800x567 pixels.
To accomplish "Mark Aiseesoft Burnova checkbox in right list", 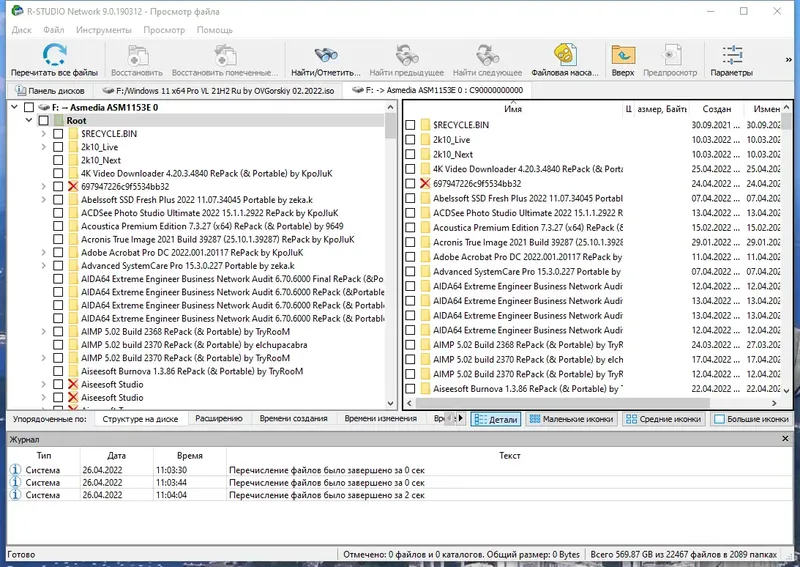I will 410,389.
